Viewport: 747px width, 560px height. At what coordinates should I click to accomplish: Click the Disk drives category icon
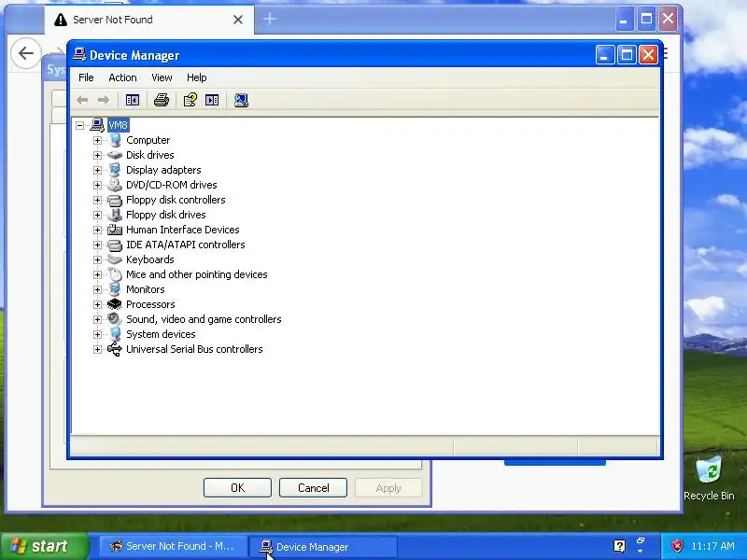coord(115,155)
